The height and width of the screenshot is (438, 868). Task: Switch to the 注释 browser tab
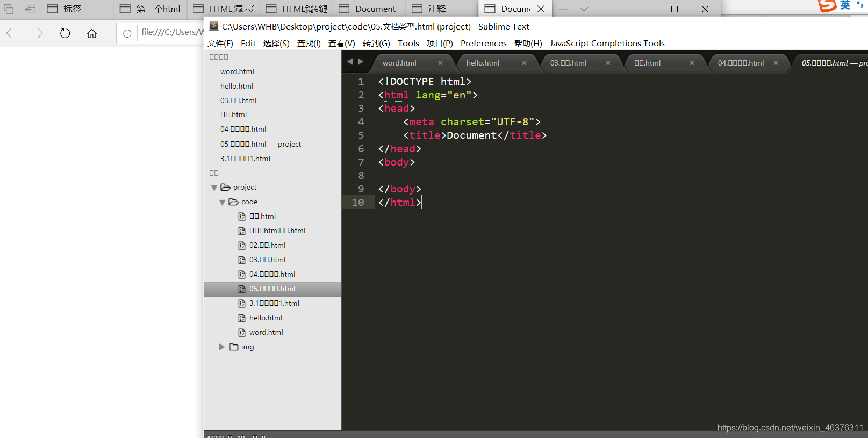pos(443,9)
